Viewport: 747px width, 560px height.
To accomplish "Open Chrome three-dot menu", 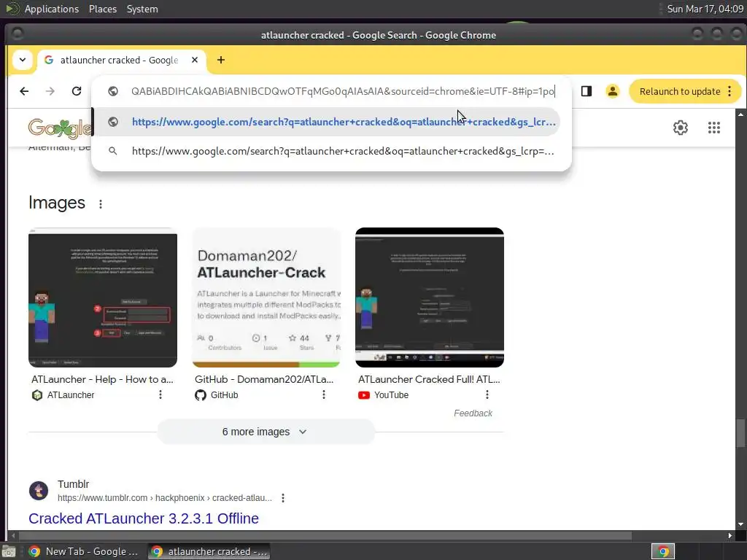I will [x=729, y=91].
